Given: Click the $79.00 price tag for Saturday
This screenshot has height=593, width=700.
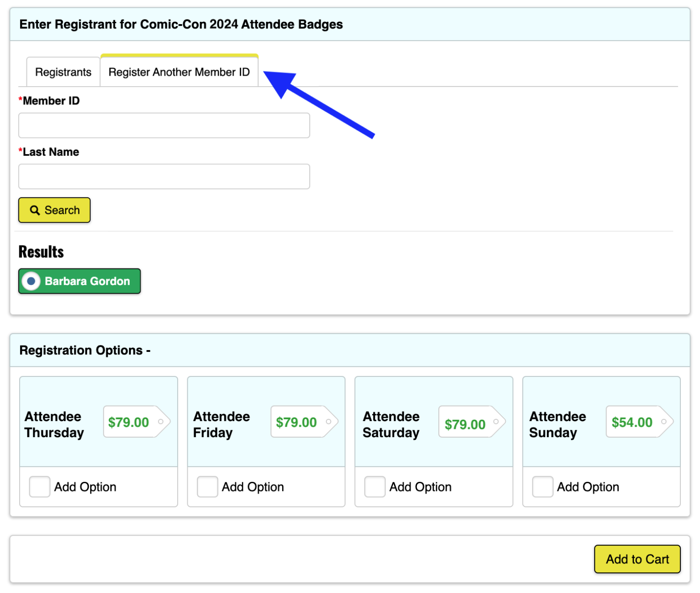Looking at the screenshot, I should (x=465, y=424).
